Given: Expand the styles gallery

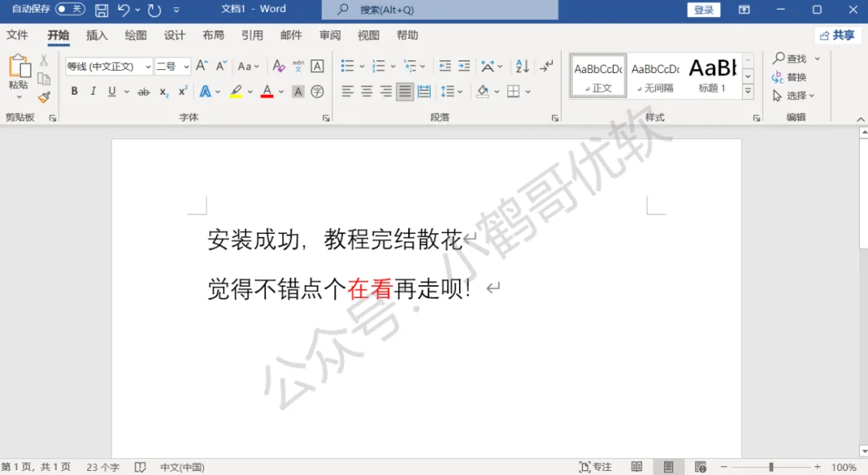Looking at the screenshot, I should coord(748,92).
